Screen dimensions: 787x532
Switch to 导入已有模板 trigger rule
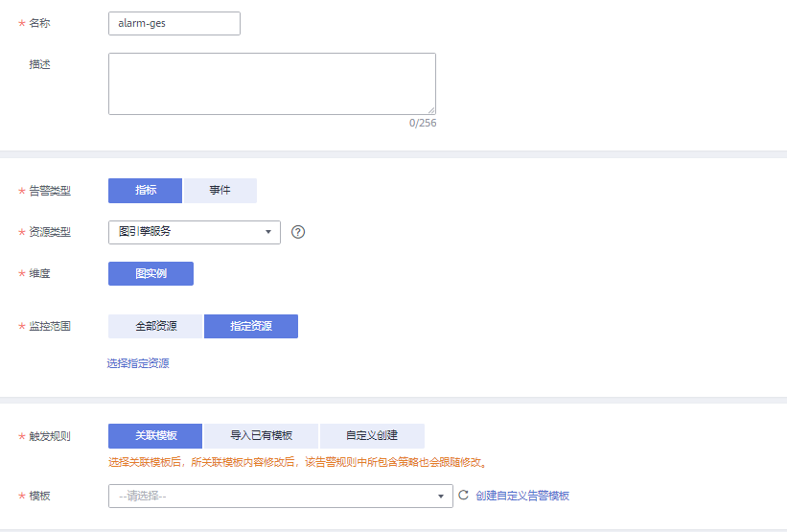point(261,435)
